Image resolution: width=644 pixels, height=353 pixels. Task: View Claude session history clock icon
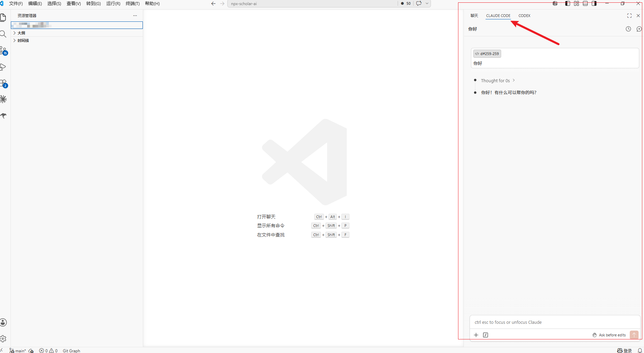click(x=628, y=29)
